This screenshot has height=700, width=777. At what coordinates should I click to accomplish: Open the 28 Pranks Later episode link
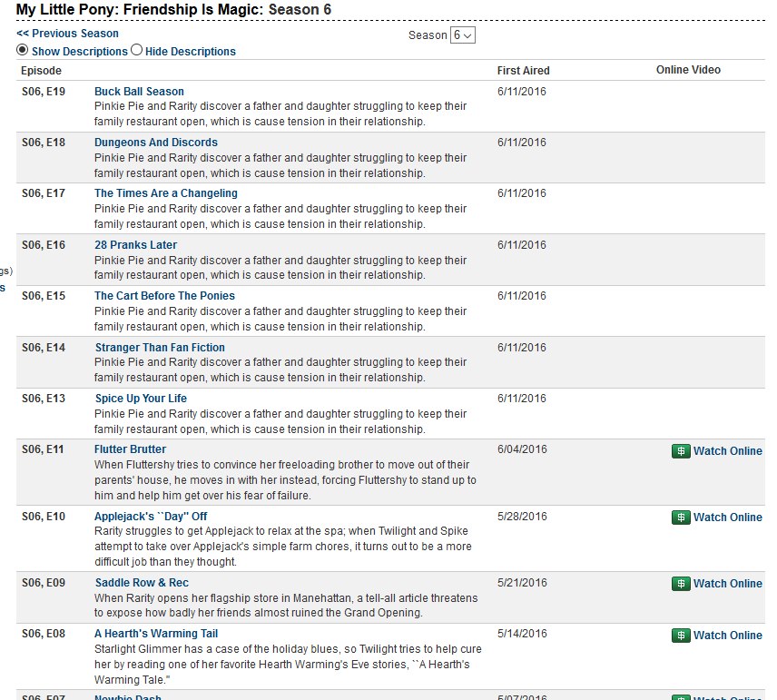[136, 245]
